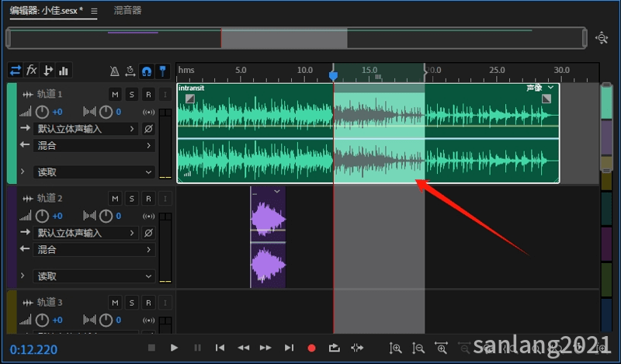Show the EQ view icon
Image resolution: width=621 pixels, height=364 pixels.
click(x=64, y=71)
